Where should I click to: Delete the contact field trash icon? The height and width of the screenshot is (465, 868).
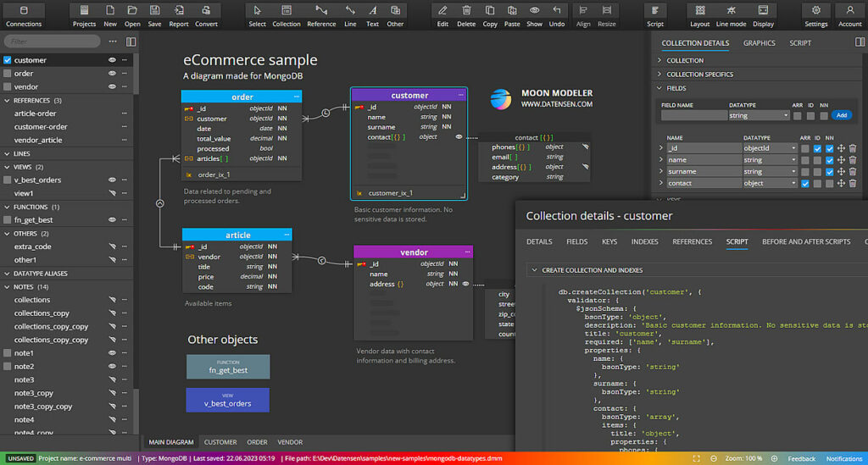(853, 183)
